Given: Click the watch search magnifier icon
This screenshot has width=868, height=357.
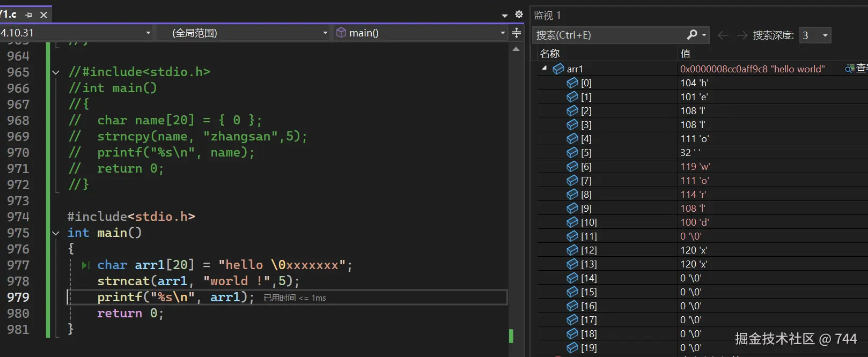Looking at the screenshot, I should (692, 35).
